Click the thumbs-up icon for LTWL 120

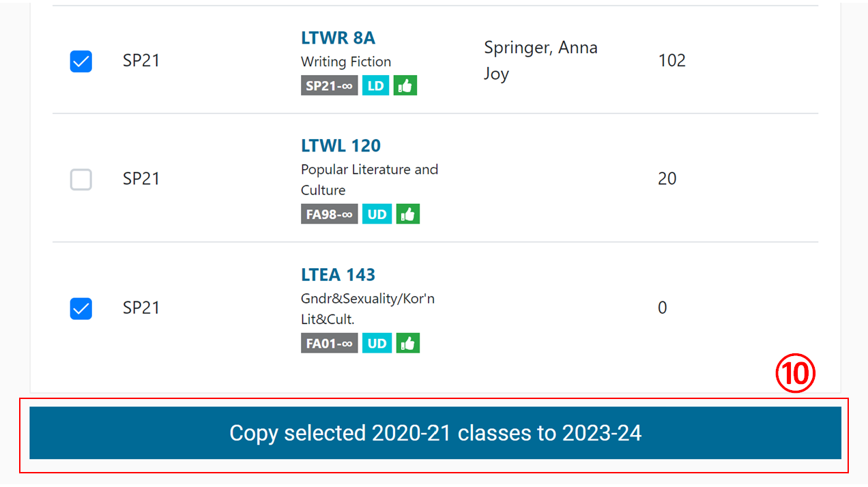[x=407, y=213]
